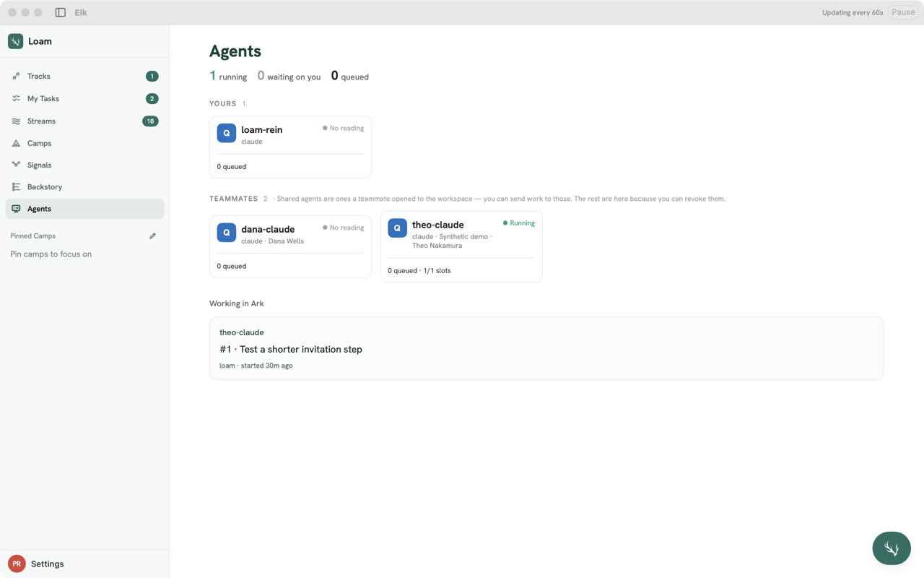Viewport: 924px width, 578px height.
Task: Open the dana-claude agent card
Action: 290,246
